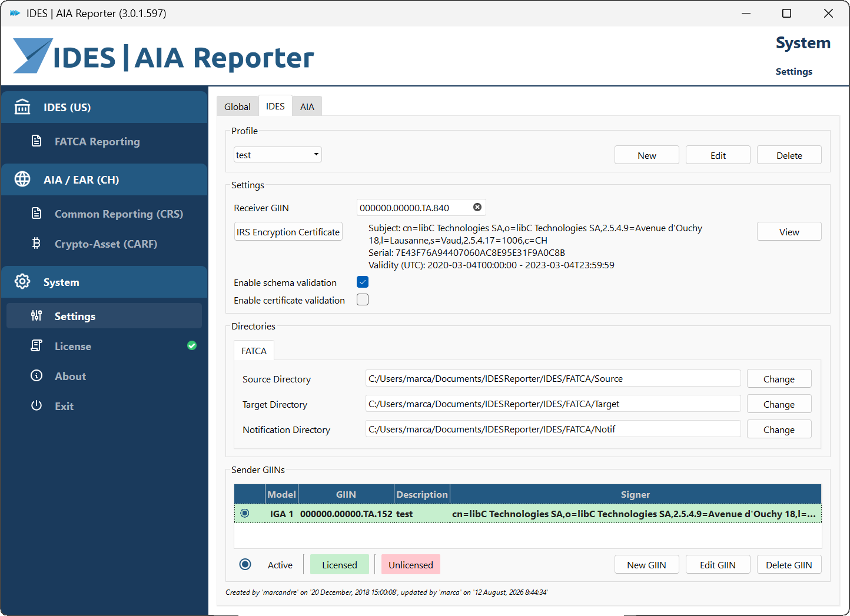Click the Notification Directory path field
The width and height of the screenshot is (850, 616).
coord(553,429)
